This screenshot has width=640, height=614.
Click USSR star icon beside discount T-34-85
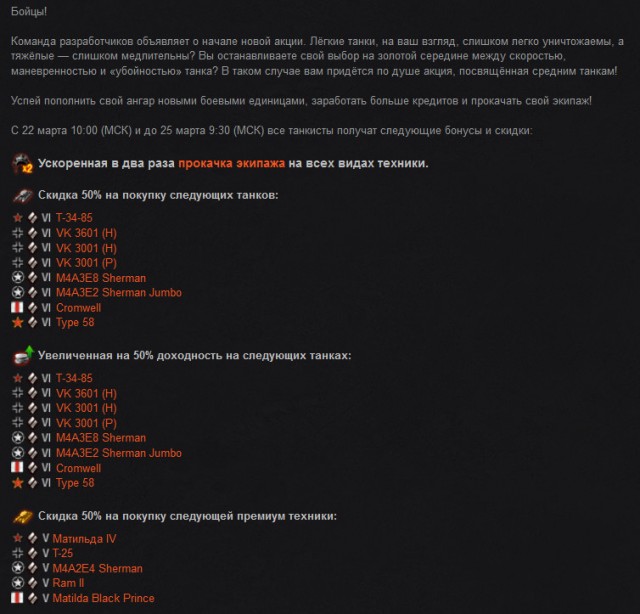(x=18, y=218)
